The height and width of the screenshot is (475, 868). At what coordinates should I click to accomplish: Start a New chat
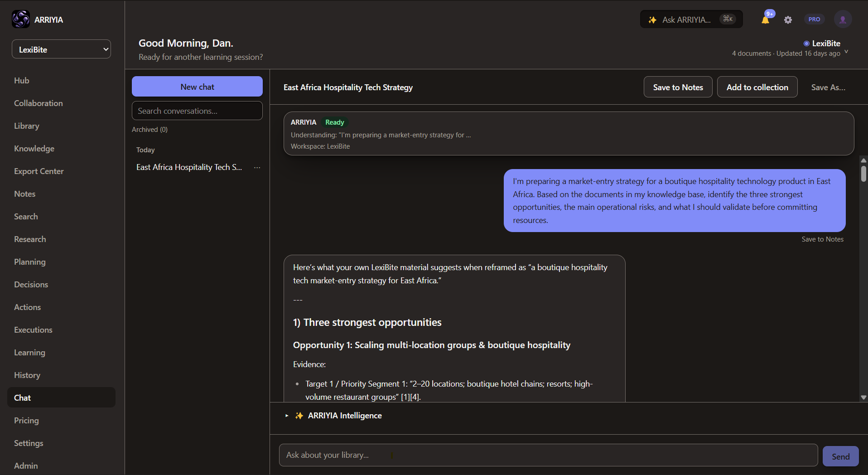click(197, 87)
